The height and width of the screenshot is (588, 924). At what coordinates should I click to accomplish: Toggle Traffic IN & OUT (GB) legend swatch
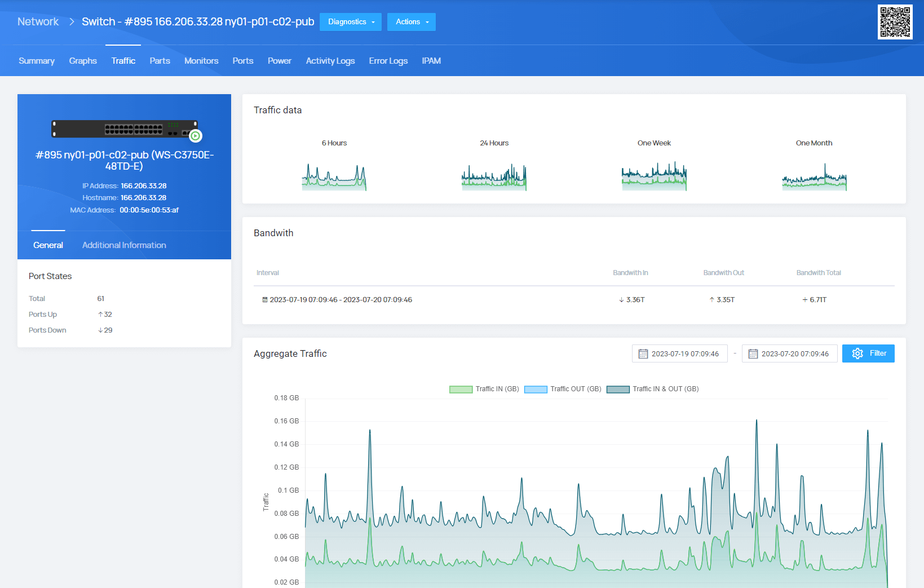[618, 389]
